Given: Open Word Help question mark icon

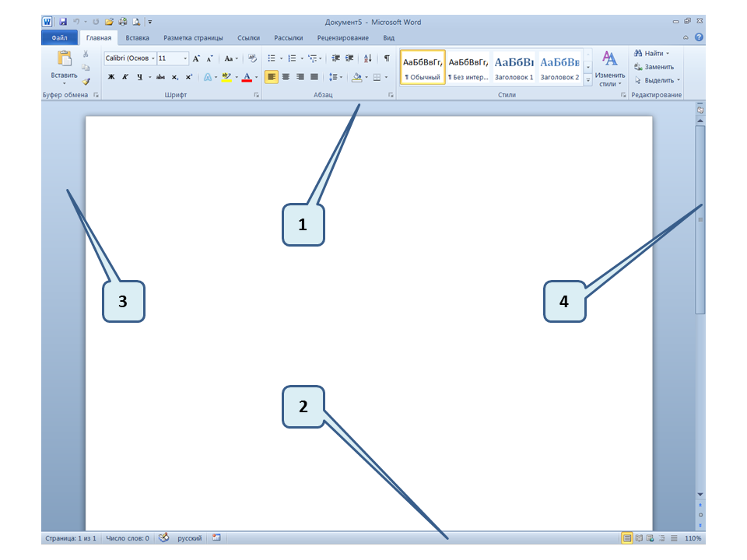Looking at the screenshot, I should 699,37.
